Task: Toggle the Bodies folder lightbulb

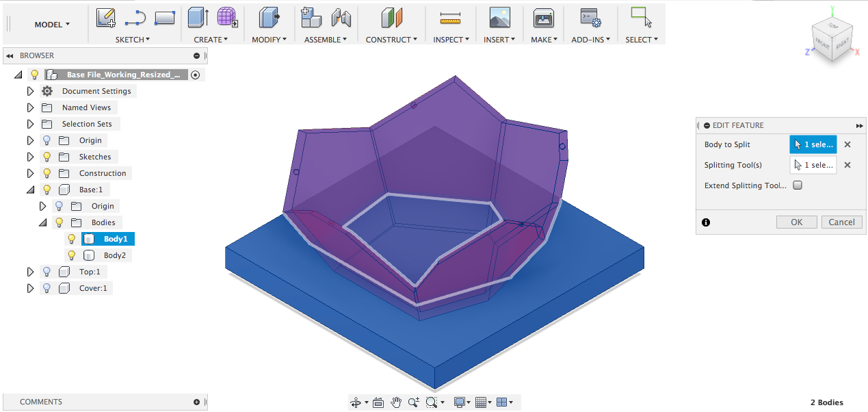Action: click(59, 222)
